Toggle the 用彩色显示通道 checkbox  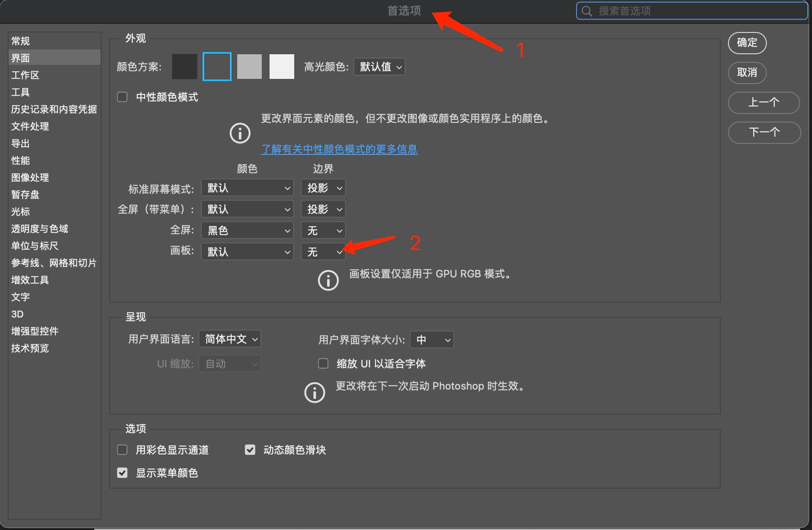[x=122, y=450]
